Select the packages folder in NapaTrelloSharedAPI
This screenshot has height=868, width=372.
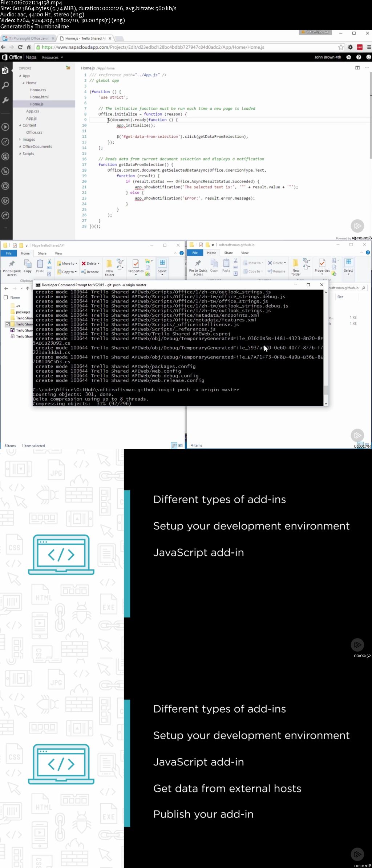pos(20,312)
